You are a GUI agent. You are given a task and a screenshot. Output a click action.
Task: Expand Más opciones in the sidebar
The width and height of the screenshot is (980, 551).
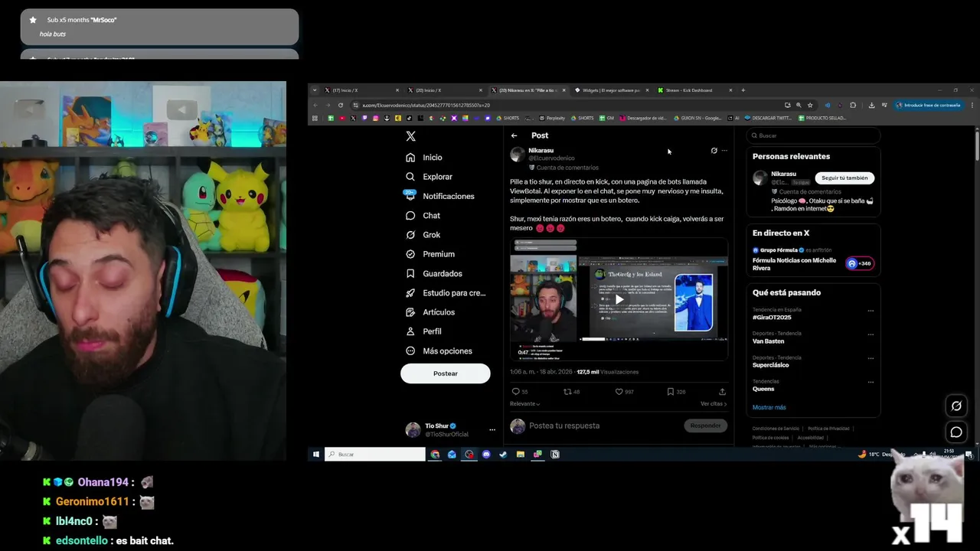439,350
